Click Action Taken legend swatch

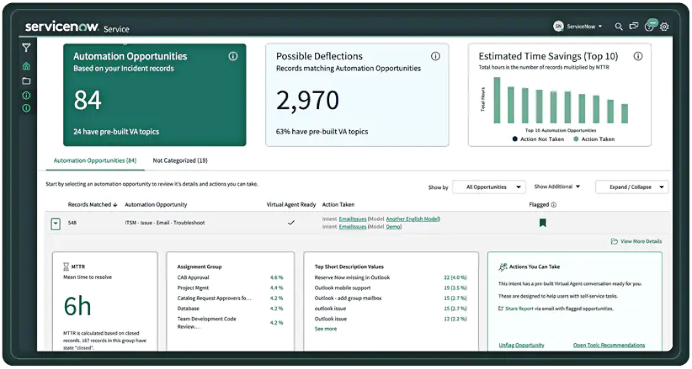(575, 139)
